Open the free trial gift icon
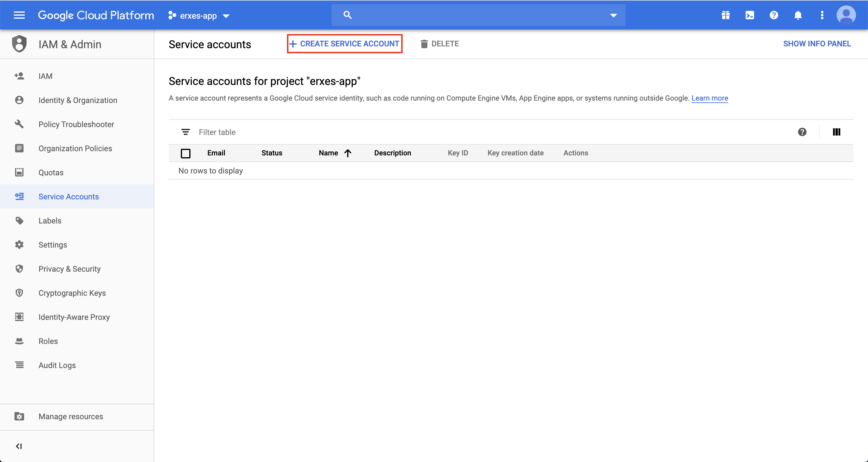The height and width of the screenshot is (462, 868). coord(725,15)
